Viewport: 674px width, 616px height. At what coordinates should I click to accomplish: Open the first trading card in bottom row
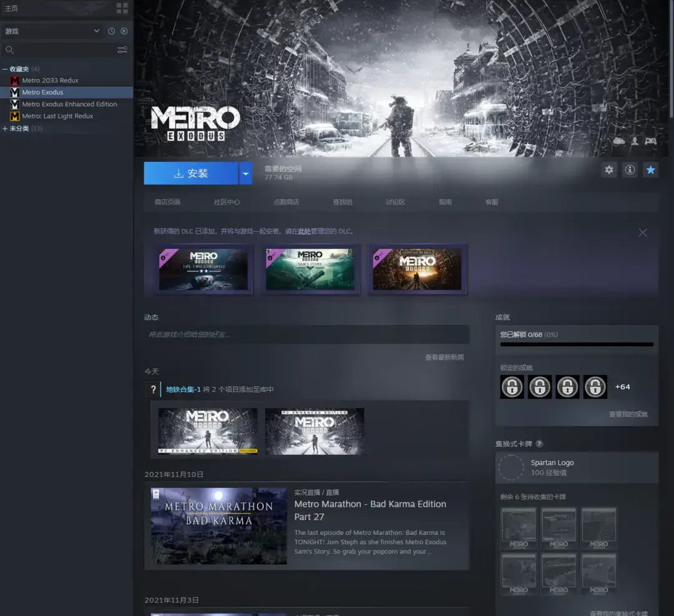[x=519, y=574]
